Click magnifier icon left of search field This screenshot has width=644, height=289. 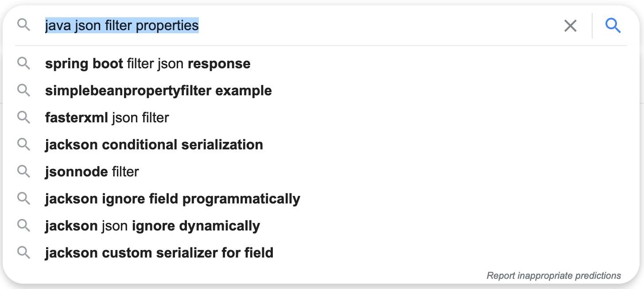pos(23,25)
